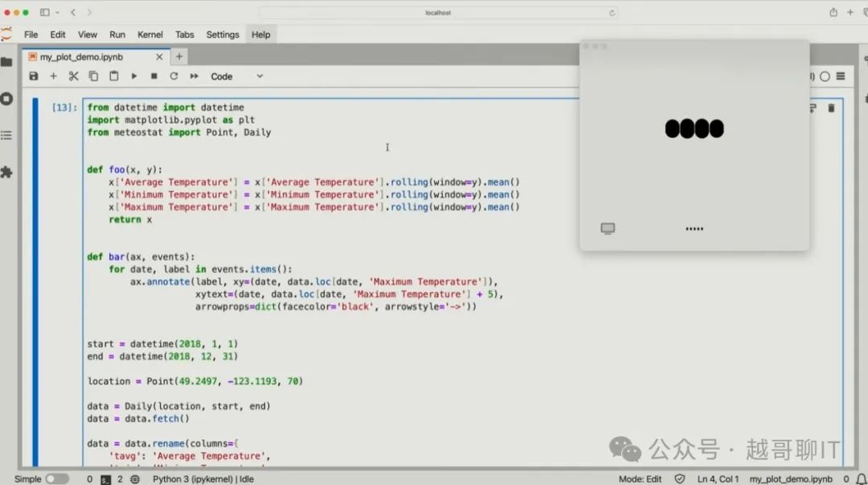
Task: Click the cell prompt [13]:
Action: pos(64,108)
